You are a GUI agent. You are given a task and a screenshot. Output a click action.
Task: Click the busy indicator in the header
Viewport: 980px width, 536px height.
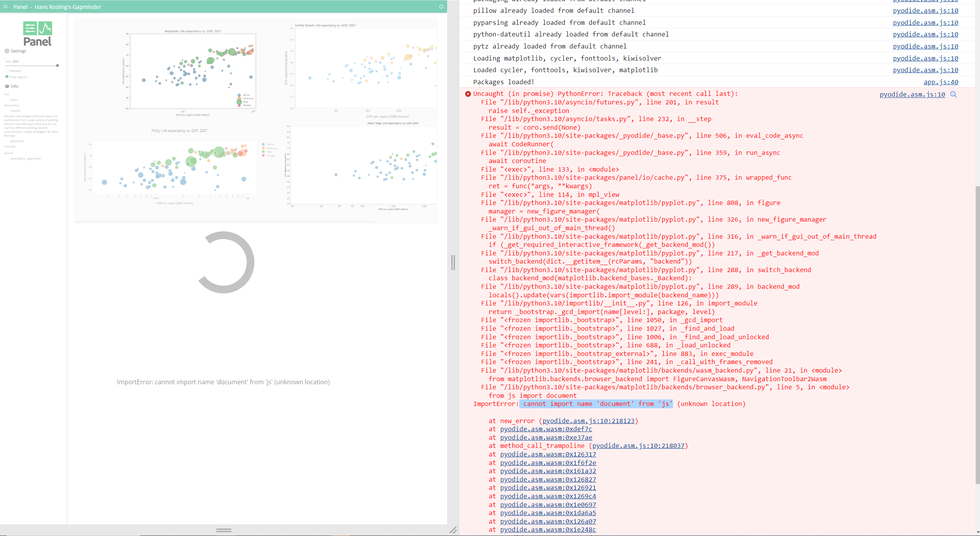coord(441,7)
